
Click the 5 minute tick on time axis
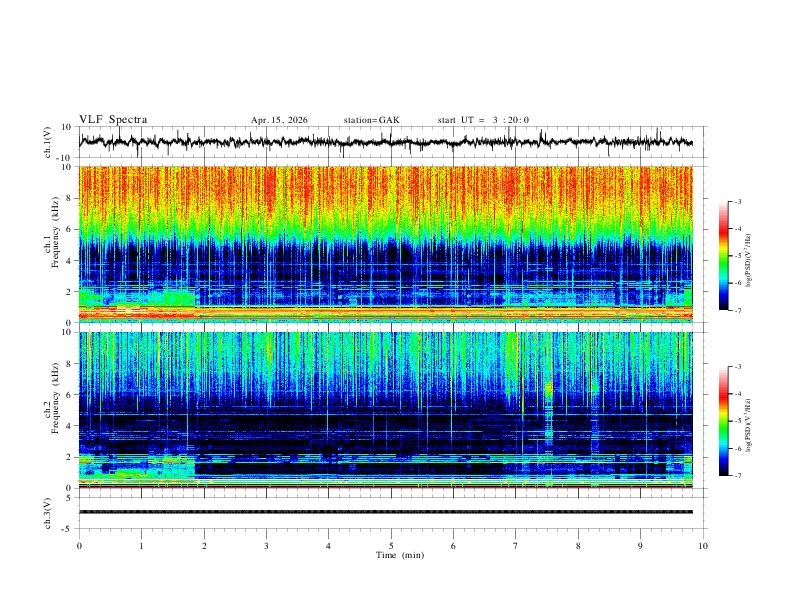(x=391, y=546)
